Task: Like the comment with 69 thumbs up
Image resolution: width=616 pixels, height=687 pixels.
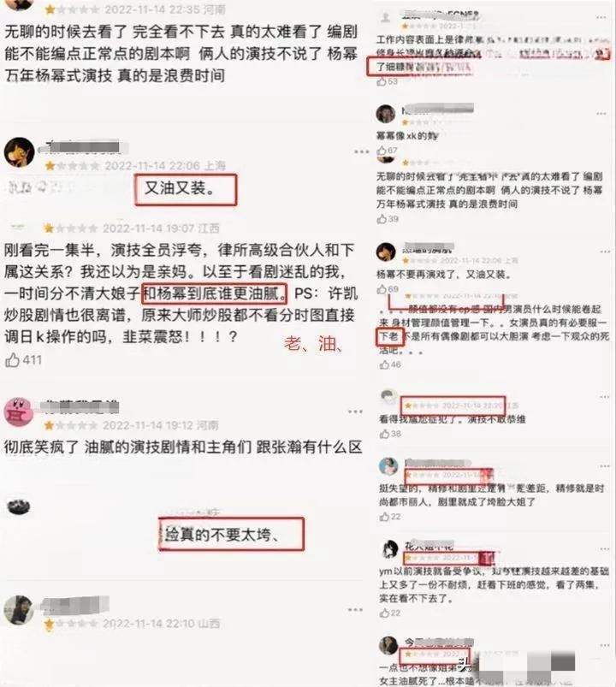Action: tap(382, 289)
